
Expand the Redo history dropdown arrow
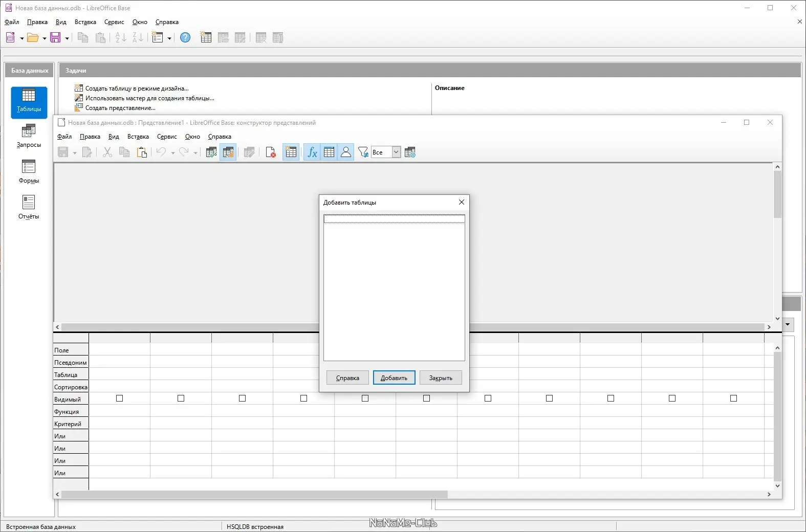(x=195, y=153)
